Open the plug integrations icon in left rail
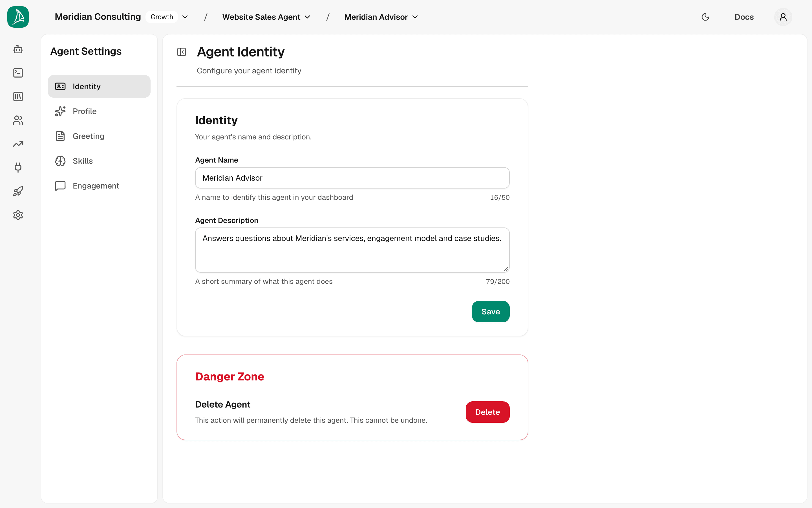This screenshot has width=812, height=508. tap(18, 168)
